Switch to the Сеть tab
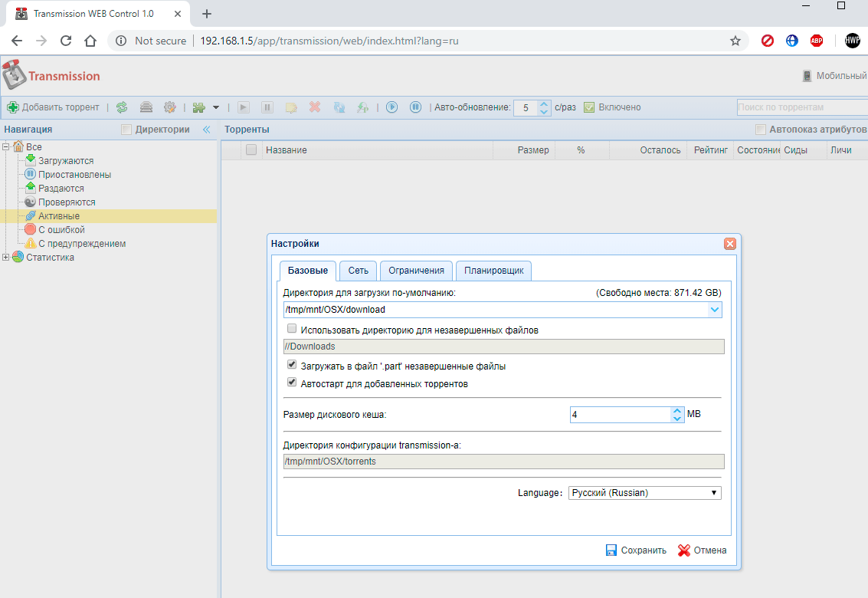This screenshot has height=598, width=868. [x=358, y=271]
